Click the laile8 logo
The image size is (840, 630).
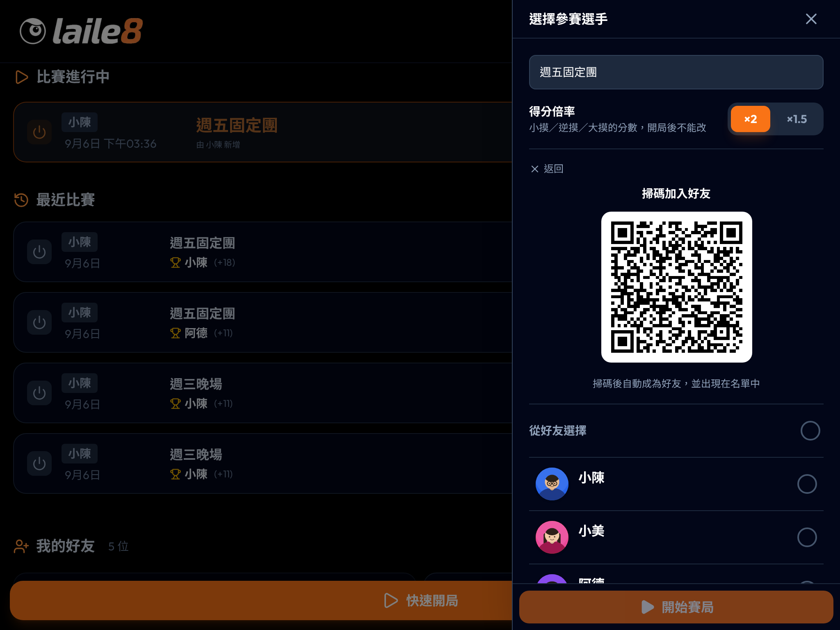pyautogui.click(x=81, y=31)
